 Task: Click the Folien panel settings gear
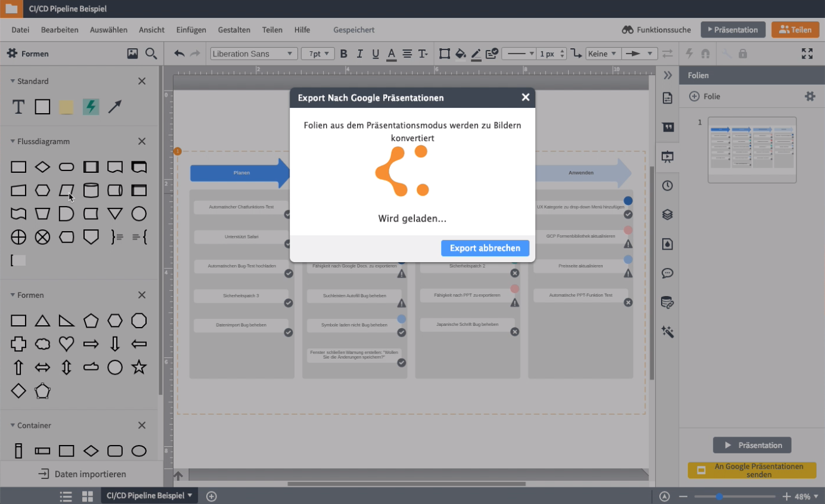pyautogui.click(x=810, y=97)
